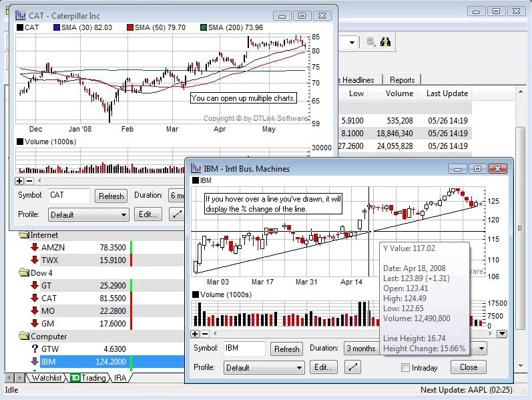Click the chart icon in CAT window title
The height and width of the screenshot is (400, 532).
point(20,15)
